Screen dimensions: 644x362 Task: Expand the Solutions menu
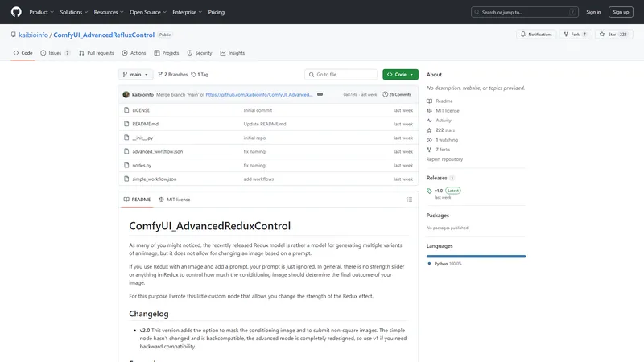click(74, 12)
